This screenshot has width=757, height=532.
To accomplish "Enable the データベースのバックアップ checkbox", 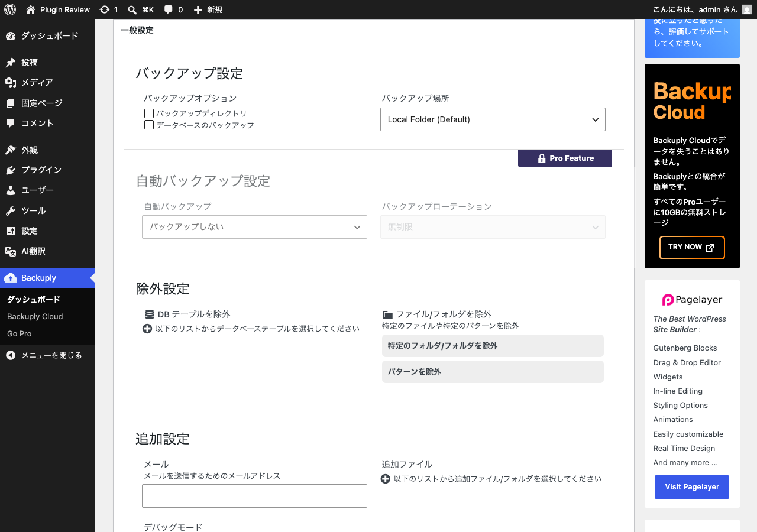I will pyautogui.click(x=149, y=125).
